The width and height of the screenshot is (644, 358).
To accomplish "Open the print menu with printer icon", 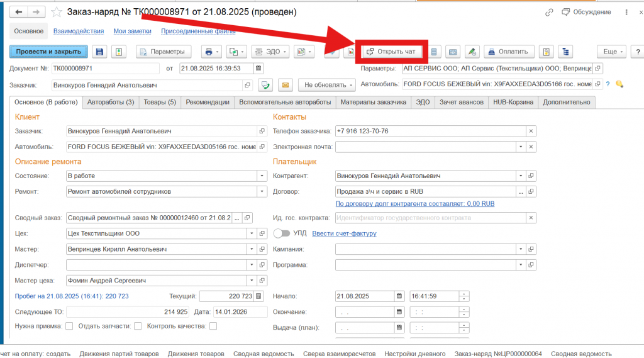I will (x=211, y=52).
